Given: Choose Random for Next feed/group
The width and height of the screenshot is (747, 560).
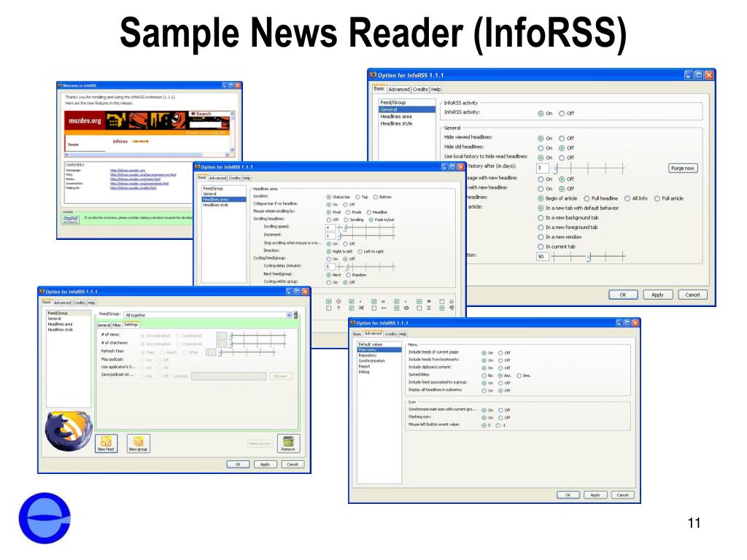Looking at the screenshot, I should 348,275.
